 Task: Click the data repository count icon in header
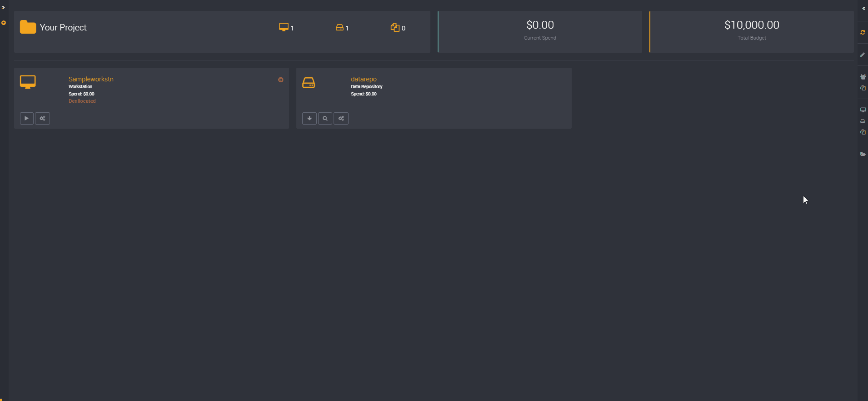[339, 28]
